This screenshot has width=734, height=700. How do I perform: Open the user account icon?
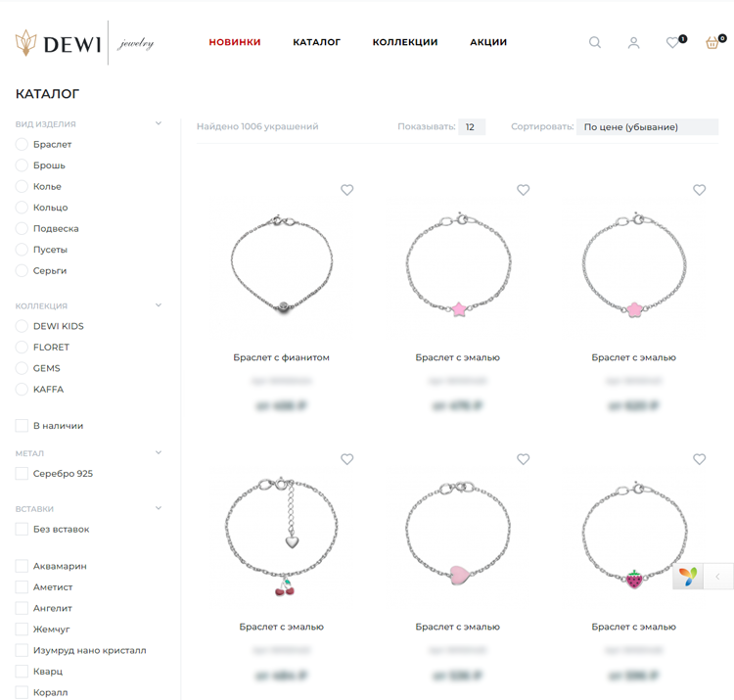click(x=633, y=42)
